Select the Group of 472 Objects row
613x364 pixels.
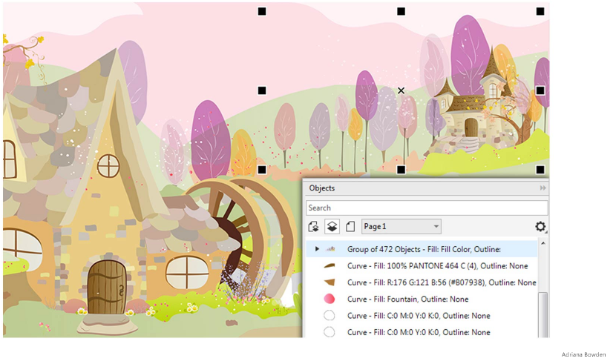423,249
